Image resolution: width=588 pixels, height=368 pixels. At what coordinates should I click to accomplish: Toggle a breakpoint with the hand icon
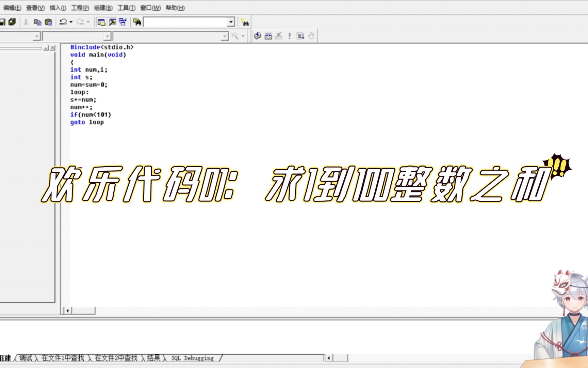click(x=310, y=35)
